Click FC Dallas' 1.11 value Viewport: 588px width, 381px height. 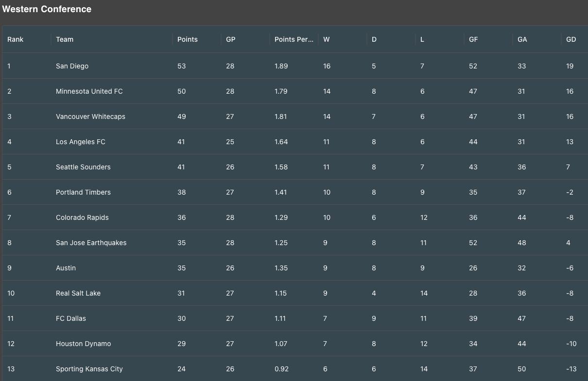tap(280, 318)
